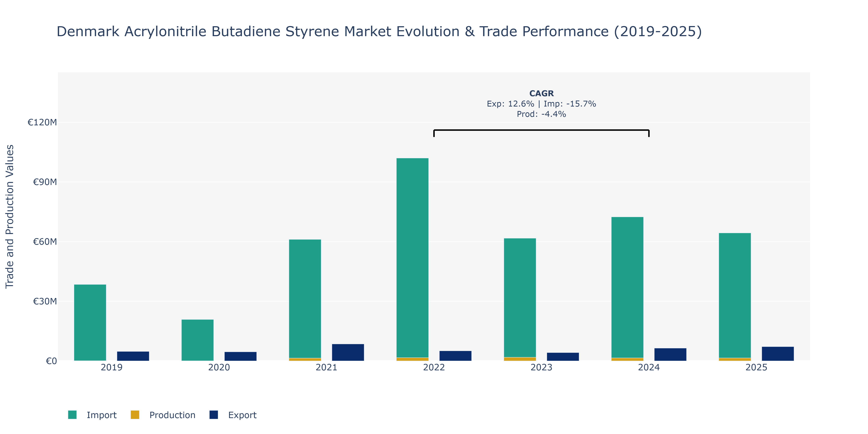Image resolution: width=868 pixels, height=434 pixels.
Task: Select the 2019 Import bar
Action: (x=90, y=322)
